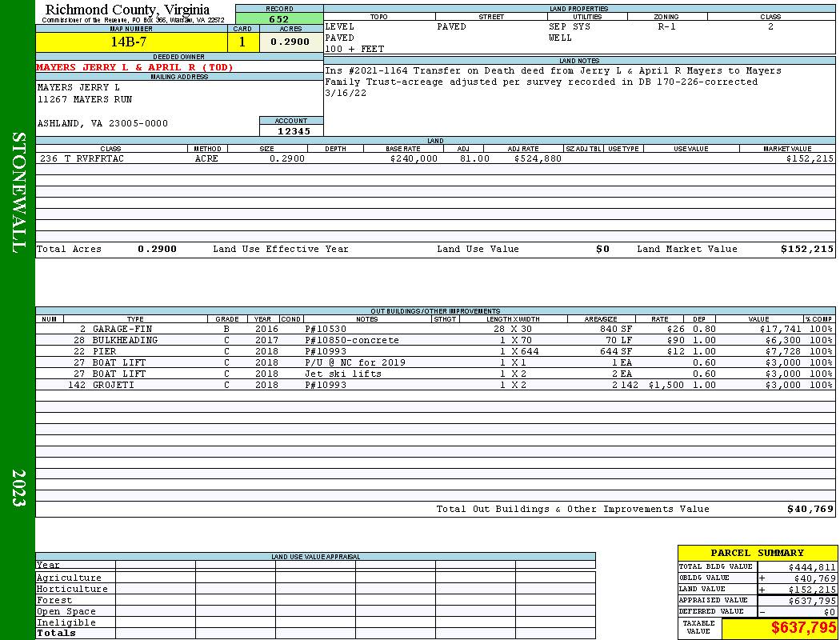Select the garage value $17,741

coord(781,329)
